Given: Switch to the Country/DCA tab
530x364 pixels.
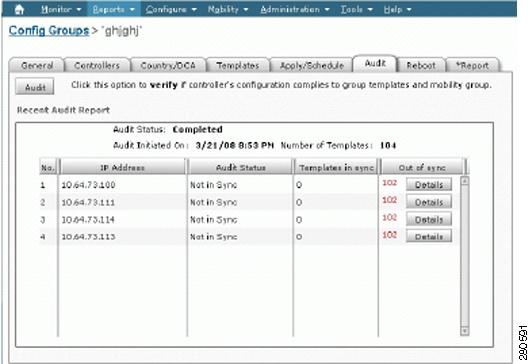Looking at the screenshot, I should (168, 65).
